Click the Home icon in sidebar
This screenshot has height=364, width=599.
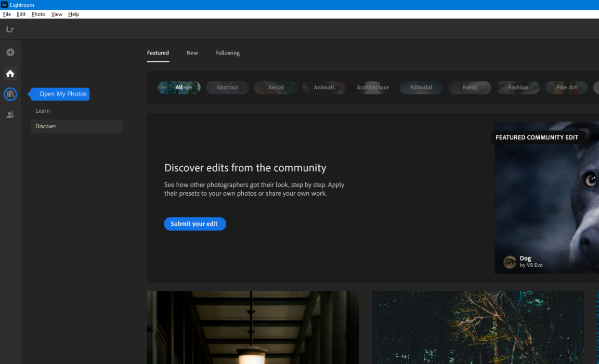pyautogui.click(x=10, y=74)
